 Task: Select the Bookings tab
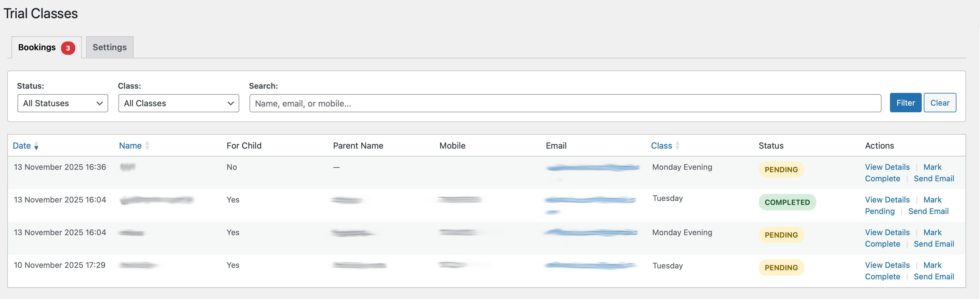pos(37,47)
